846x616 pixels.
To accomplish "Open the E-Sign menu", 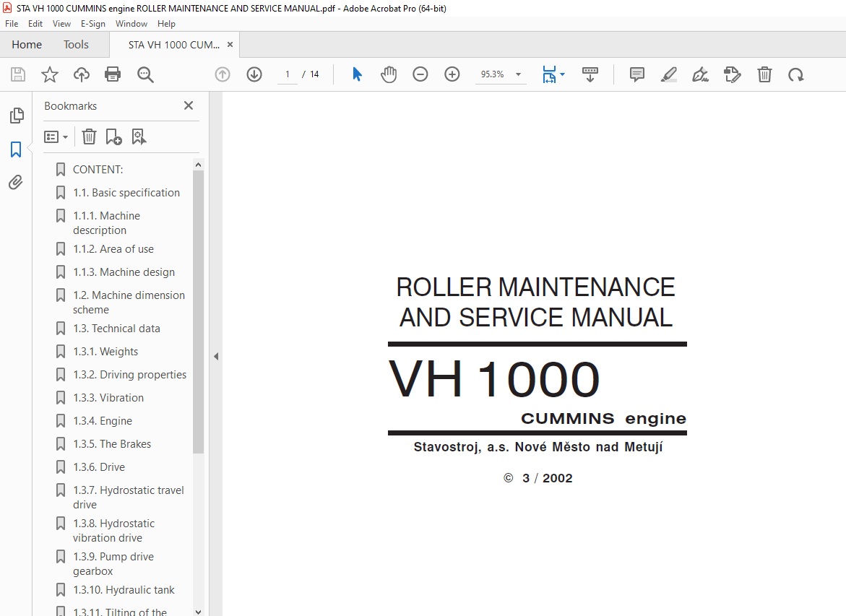I will (x=93, y=23).
